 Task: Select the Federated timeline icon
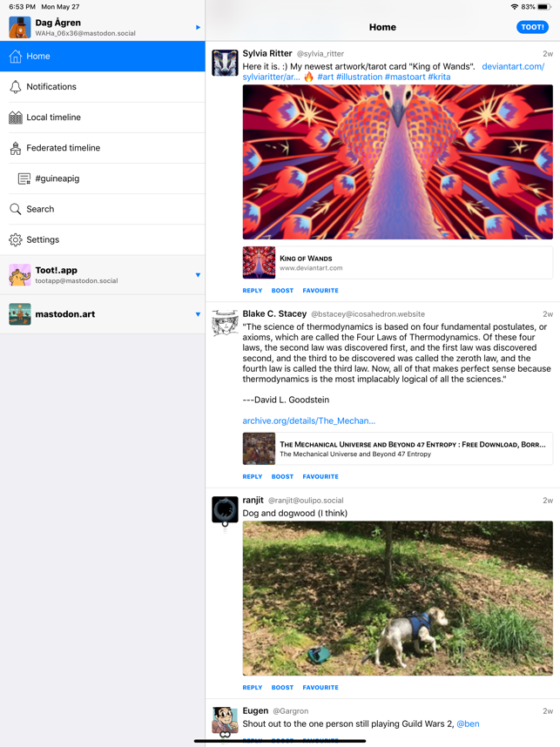pyautogui.click(x=16, y=148)
